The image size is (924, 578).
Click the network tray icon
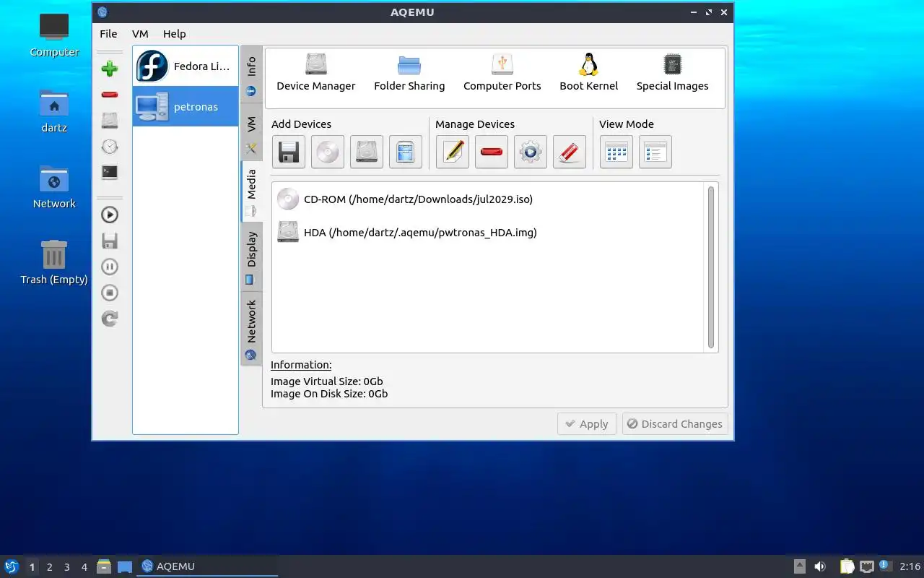tap(867, 566)
